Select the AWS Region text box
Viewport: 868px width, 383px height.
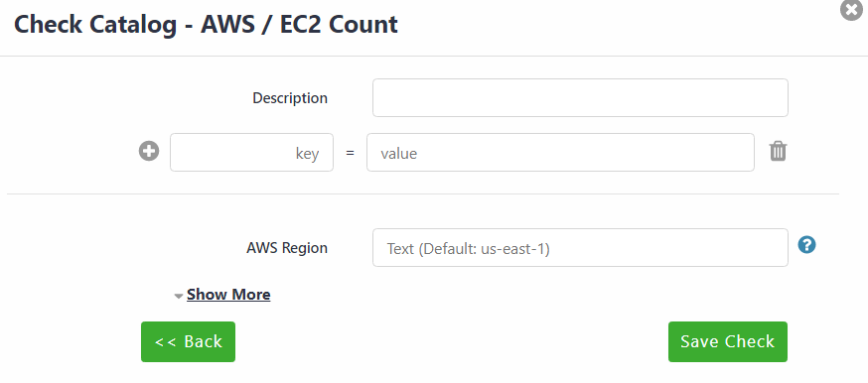pos(580,248)
